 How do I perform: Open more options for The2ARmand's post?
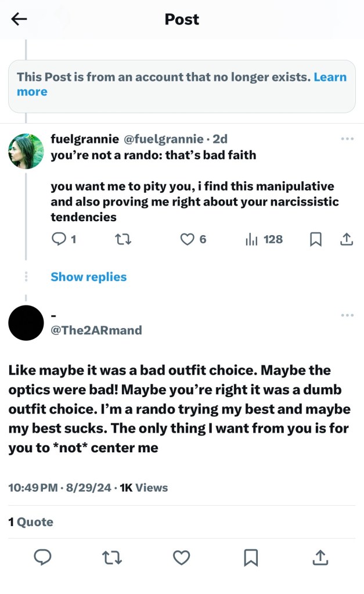pyautogui.click(x=347, y=315)
